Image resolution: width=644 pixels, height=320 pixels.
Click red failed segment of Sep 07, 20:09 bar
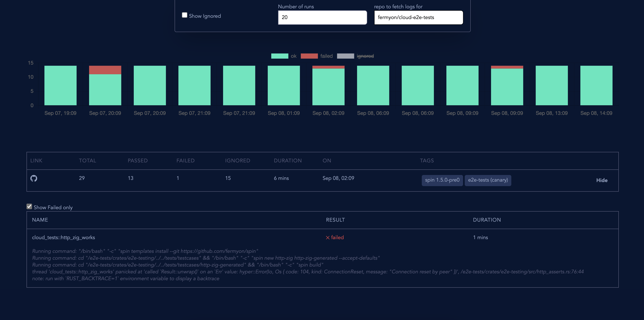pyautogui.click(x=105, y=70)
